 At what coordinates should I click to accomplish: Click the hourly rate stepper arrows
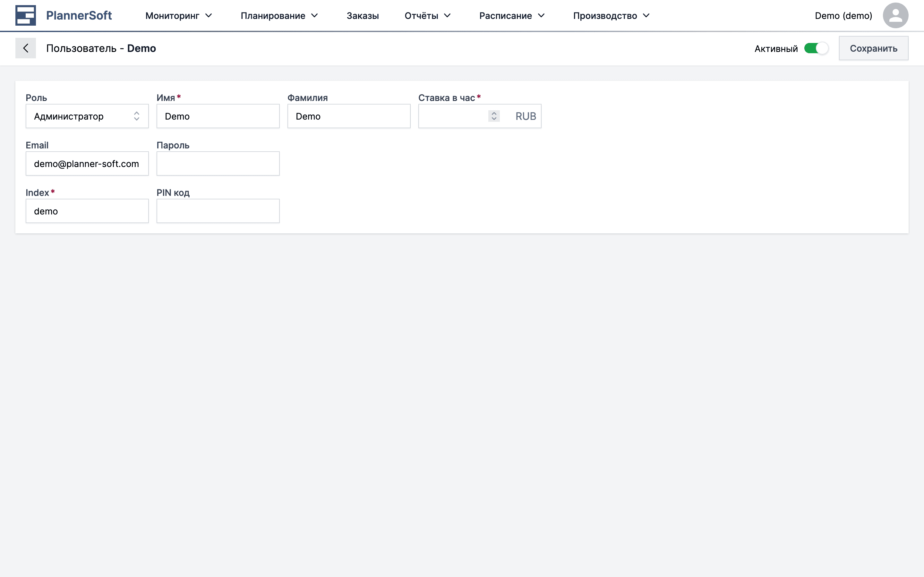tap(494, 116)
